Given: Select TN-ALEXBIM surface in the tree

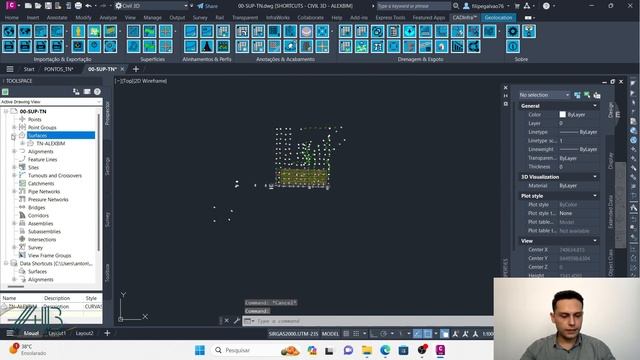Looking at the screenshot, I should point(51,144).
